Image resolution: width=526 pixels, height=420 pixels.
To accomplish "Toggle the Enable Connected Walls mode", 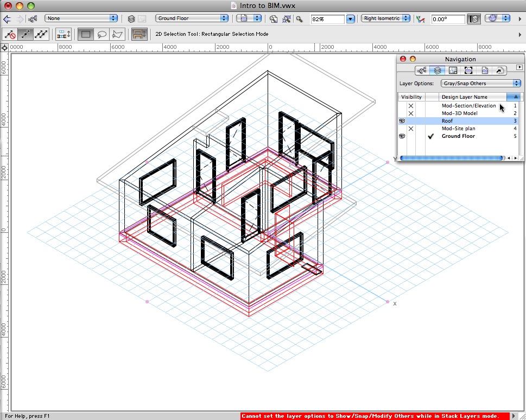I will pyautogui.click(x=64, y=34).
